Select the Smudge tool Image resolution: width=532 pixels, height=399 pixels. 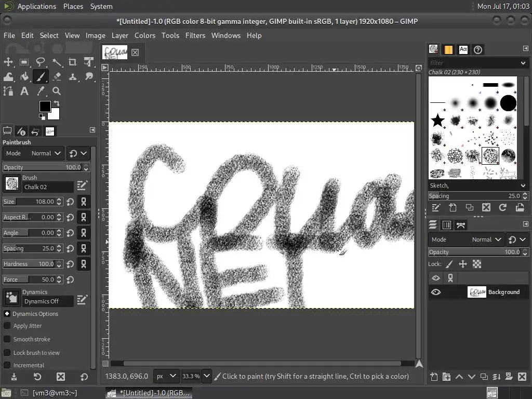89,77
